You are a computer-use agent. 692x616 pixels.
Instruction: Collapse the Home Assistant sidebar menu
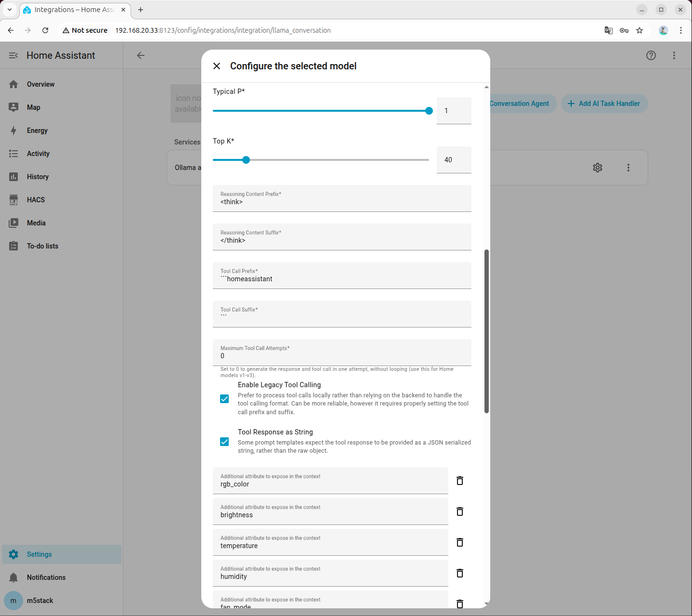pyautogui.click(x=13, y=55)
